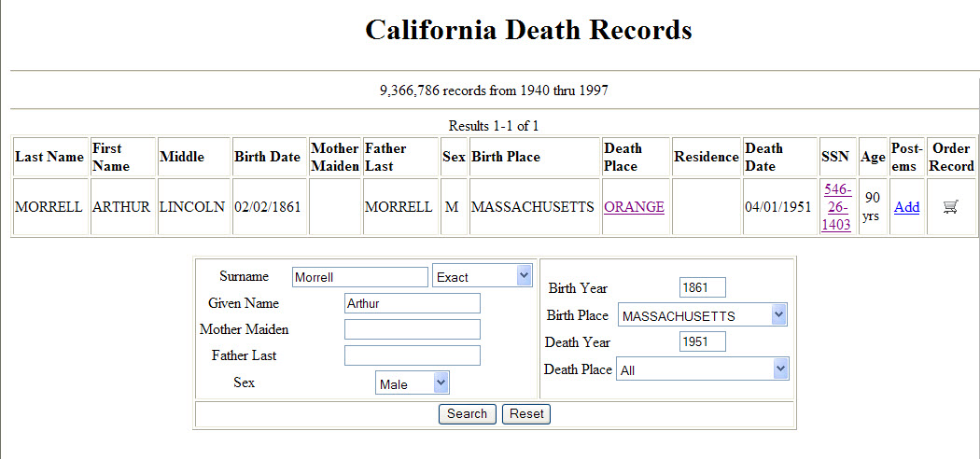
Task: Click the MASSACHUSETTS birth place cell
Action: pos(533,207)
